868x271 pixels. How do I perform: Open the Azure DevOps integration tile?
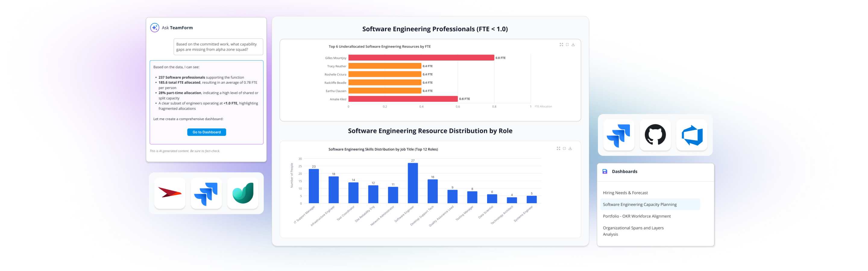point(692,135)
